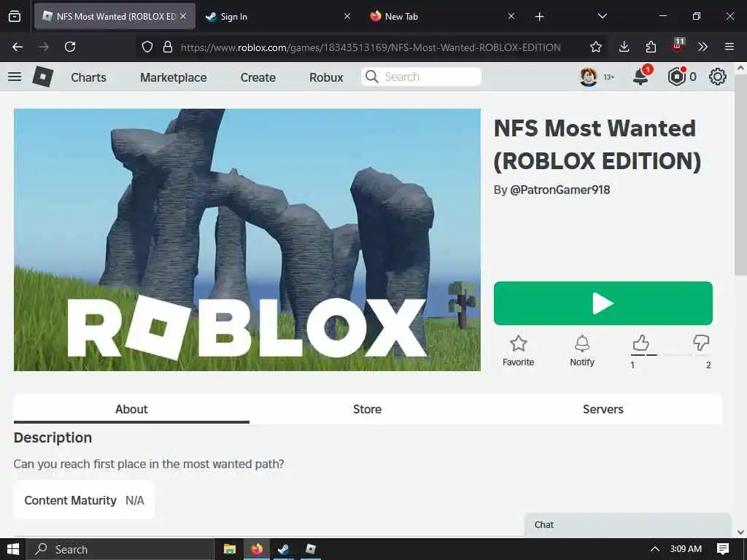This screenshot has height=560, width=747.
Task: Open the Robux page
Action: [x=326, y=77]
